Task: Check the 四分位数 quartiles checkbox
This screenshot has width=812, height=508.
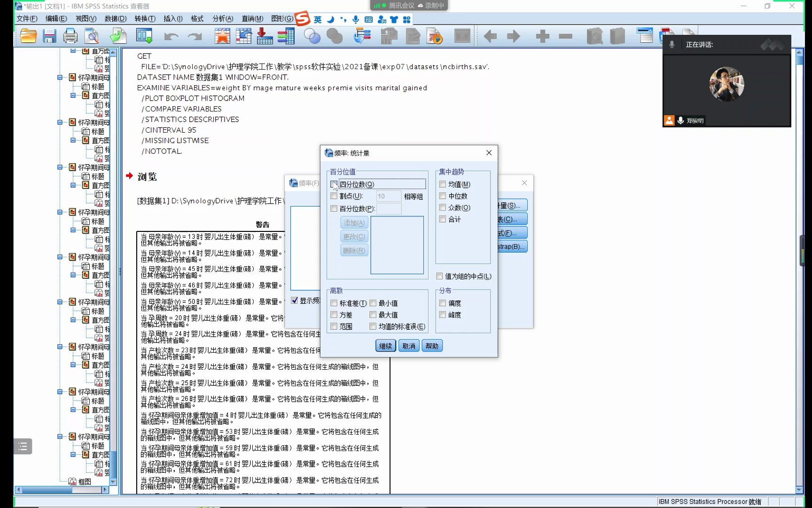Action: coord(334,184)
